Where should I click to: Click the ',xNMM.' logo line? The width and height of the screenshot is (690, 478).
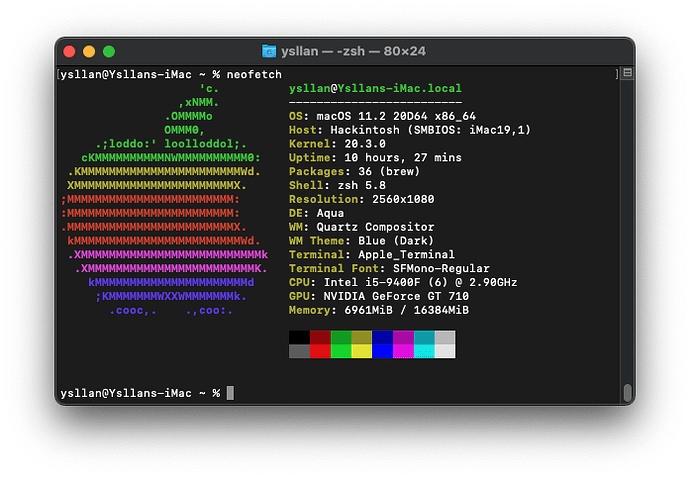tap(198, 103)
